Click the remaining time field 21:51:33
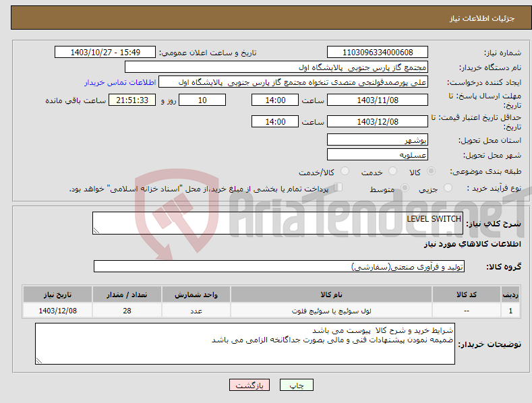Viewport: 532px width, 403px height. point(132,100)
